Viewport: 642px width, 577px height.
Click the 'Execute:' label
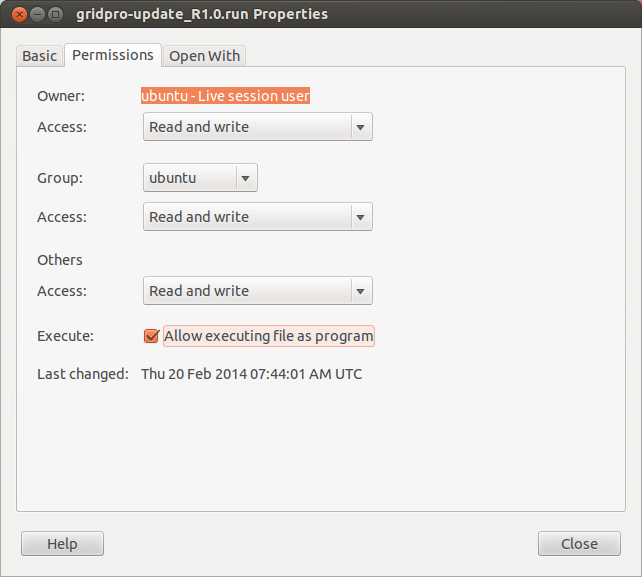pos(65,336)
